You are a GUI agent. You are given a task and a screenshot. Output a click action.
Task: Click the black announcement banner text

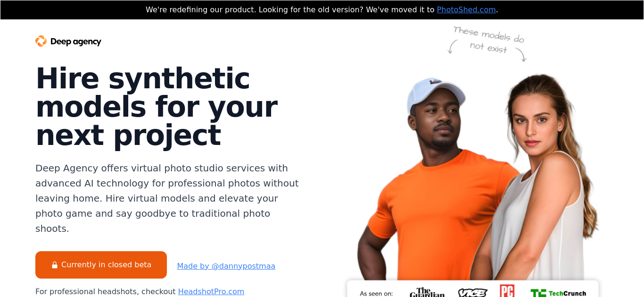coord(322,9)
